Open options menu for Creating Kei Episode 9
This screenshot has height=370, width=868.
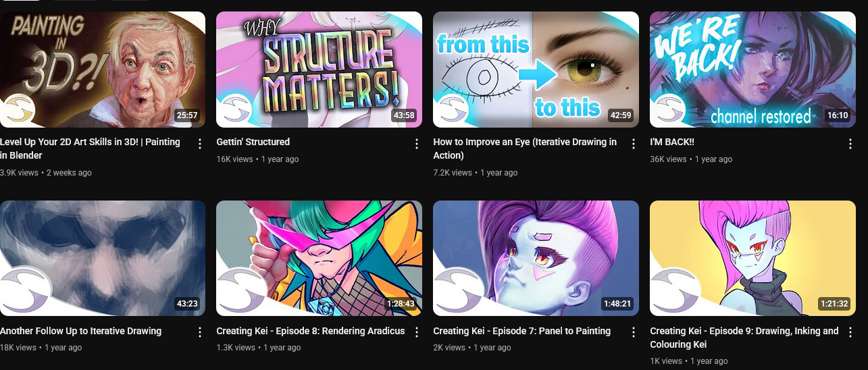pyautogui.click(x=850, y=332)
